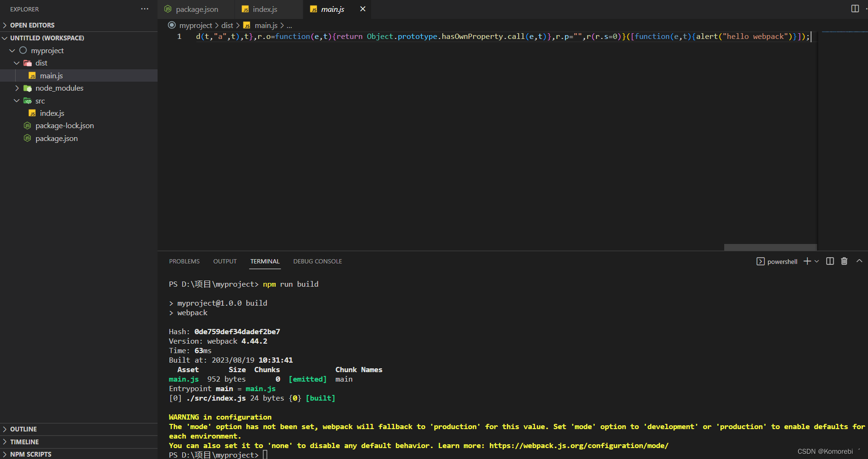This screenshot has width=868, height=459.
Task: Click the Explorer panel title
Action: [x=25, y=9]
